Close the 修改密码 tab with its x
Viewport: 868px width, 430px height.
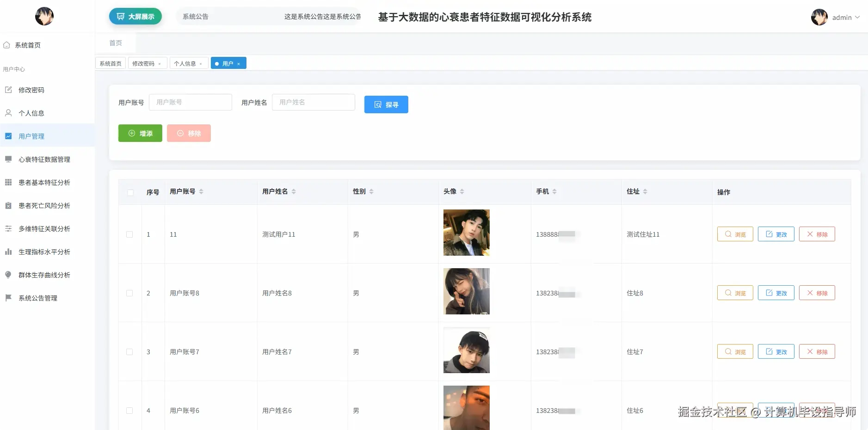tap(160, 64)
